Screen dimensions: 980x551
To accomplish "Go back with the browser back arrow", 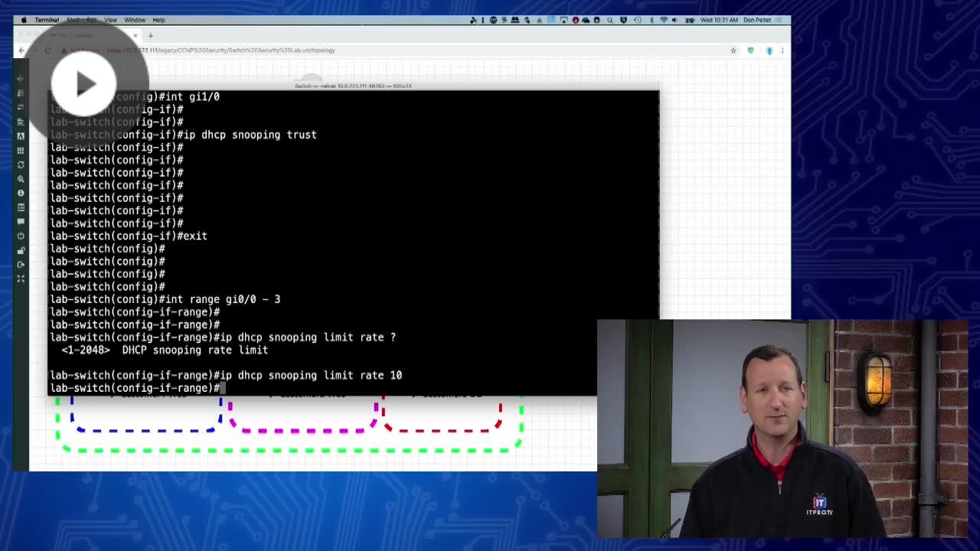I will click(21, 51).
